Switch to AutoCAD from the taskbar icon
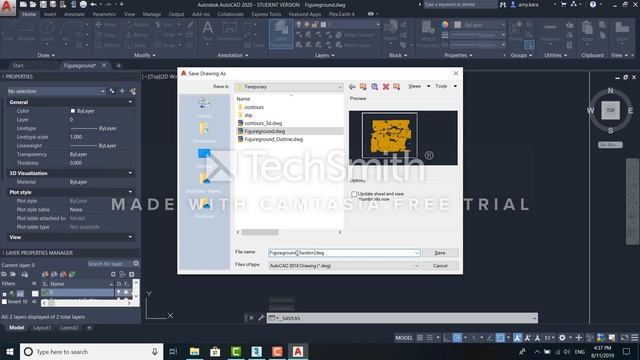The image size is (640, 360). point(298,351)
